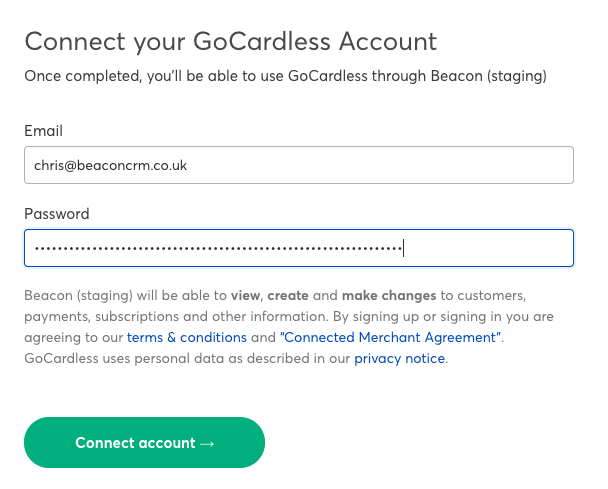Click the Password label text
608x489 pixels.
[57, 214]
